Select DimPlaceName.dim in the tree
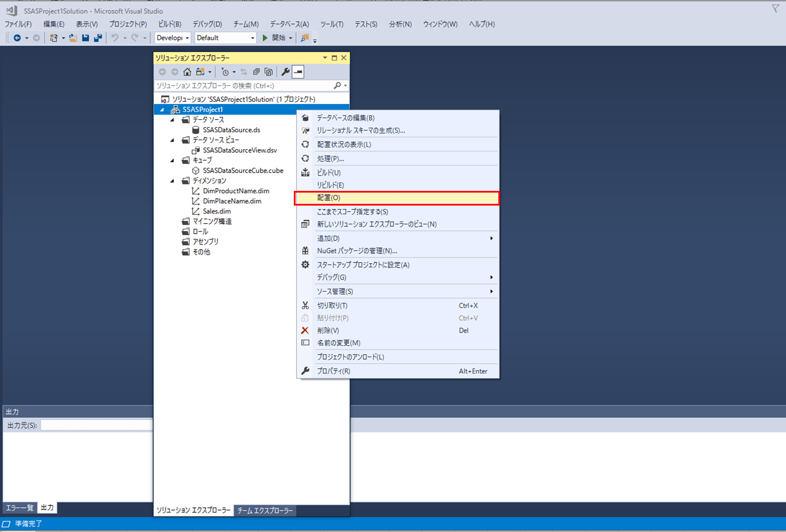786x532 pixels. 232,201
